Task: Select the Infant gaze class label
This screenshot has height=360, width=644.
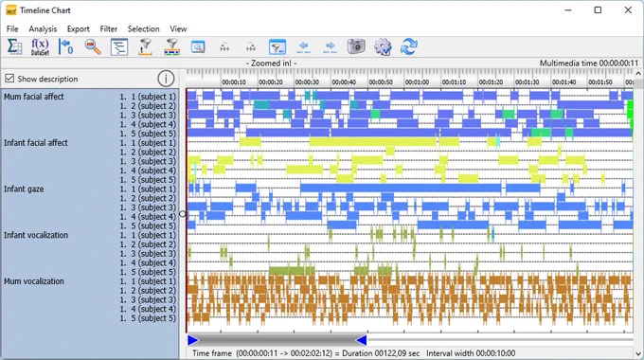Action: coord(24,189)
